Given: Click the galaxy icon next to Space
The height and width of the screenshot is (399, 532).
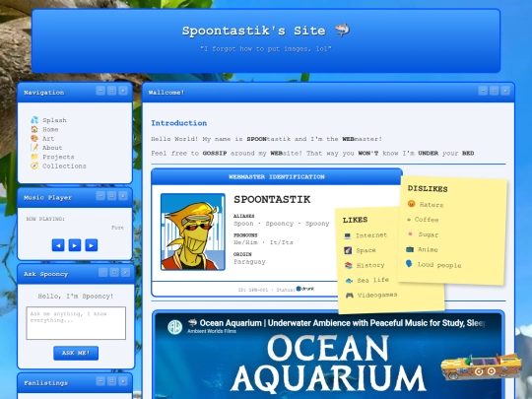Looking at the screenshot, I should [348, 250].
